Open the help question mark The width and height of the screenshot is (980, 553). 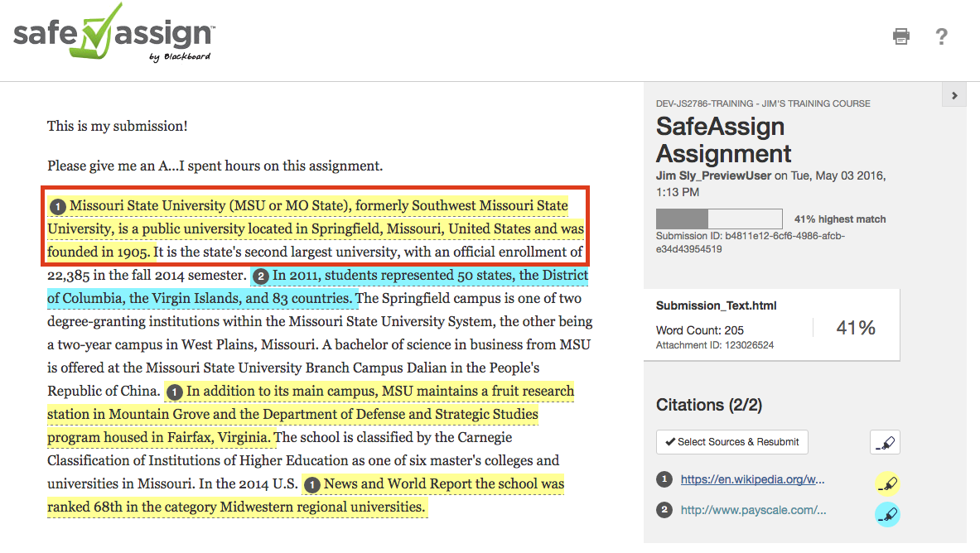click(941, 36)
